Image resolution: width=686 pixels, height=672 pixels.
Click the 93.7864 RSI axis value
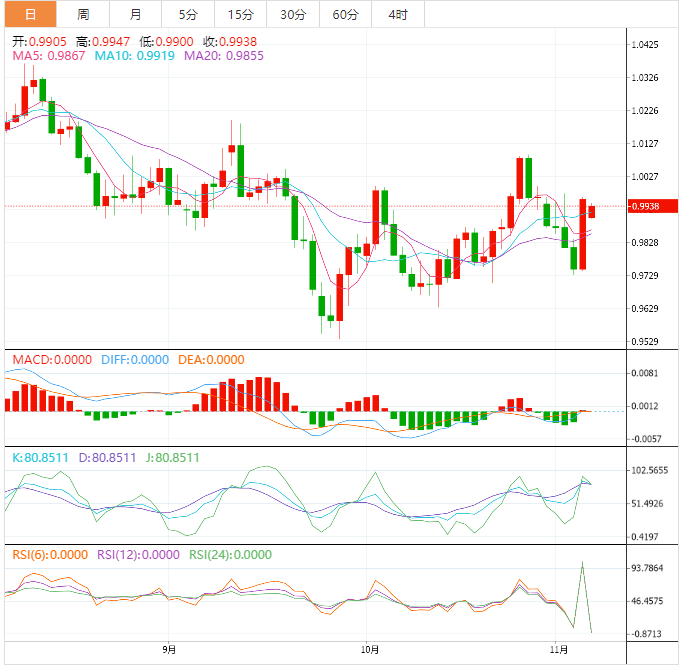[x=648, y=568]
